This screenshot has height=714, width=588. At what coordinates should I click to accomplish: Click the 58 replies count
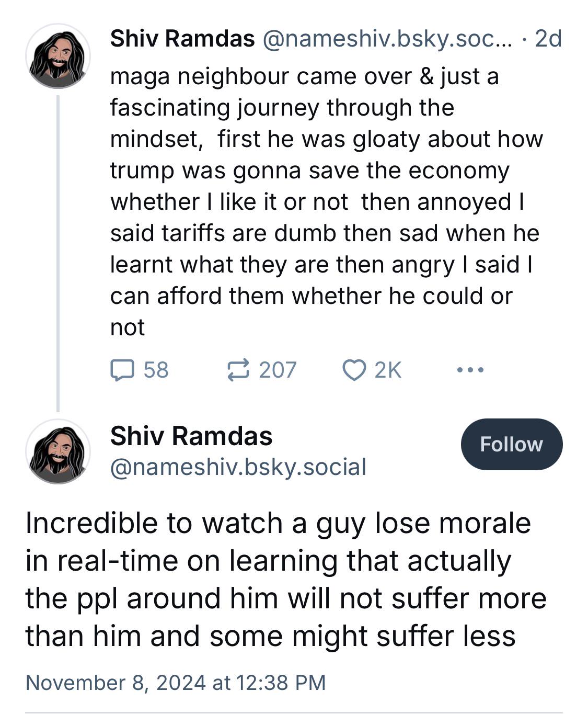[156, 370]
